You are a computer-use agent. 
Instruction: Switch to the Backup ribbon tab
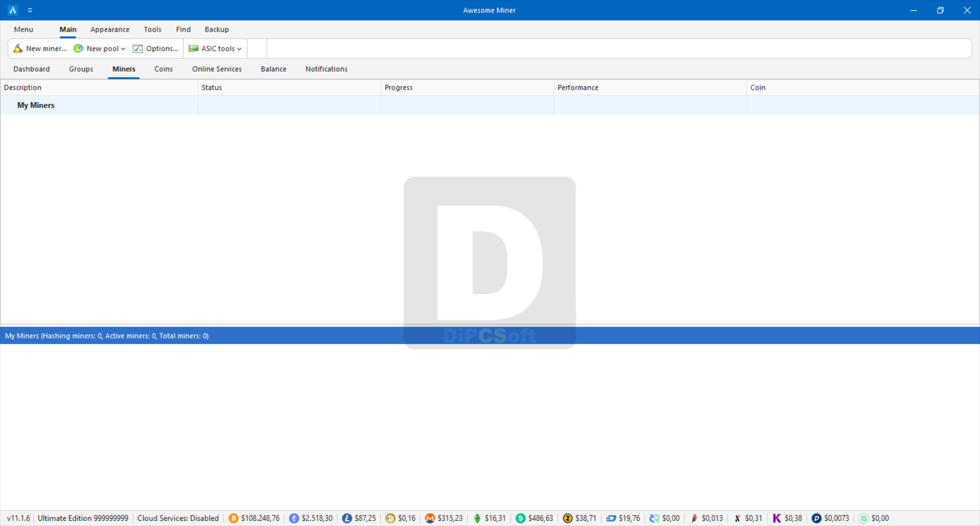[x=217, y=30]
